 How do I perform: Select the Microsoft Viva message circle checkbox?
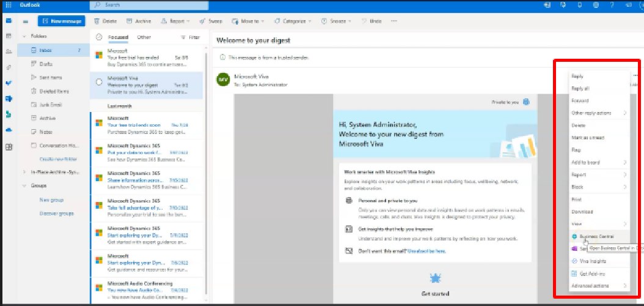coord(99,81)
